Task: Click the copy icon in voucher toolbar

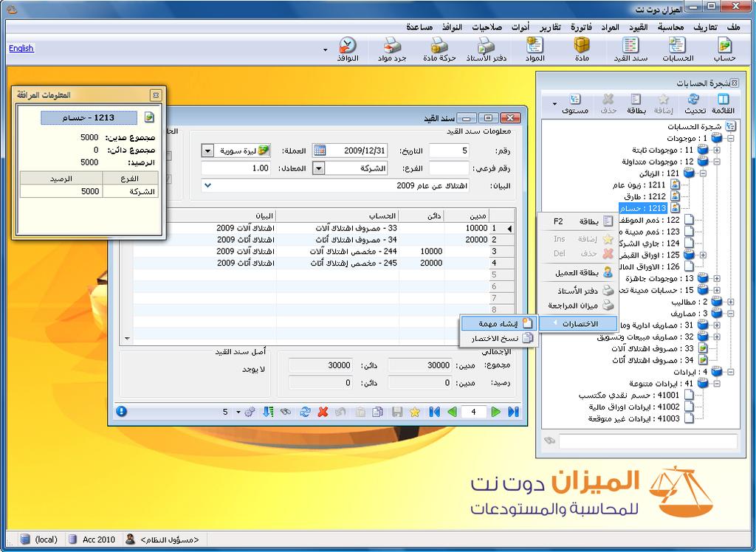Action: click(378, 412)
